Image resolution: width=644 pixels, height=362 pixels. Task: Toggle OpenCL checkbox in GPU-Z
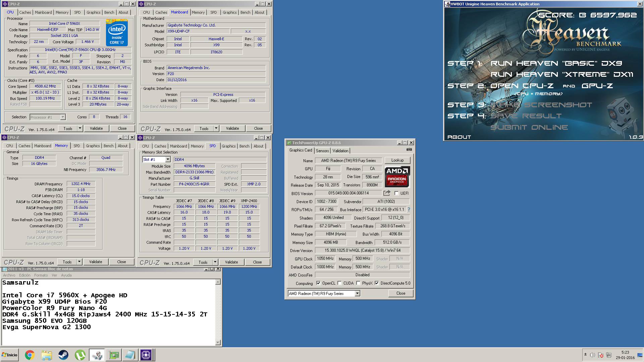pyautogui.click(x=318, y=283)
